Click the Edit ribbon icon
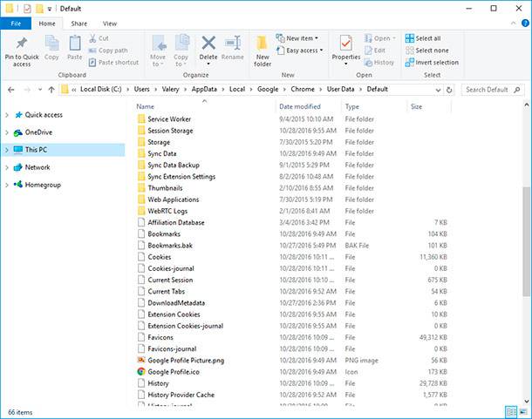This screenshot has height=419, width=532. 368,51
